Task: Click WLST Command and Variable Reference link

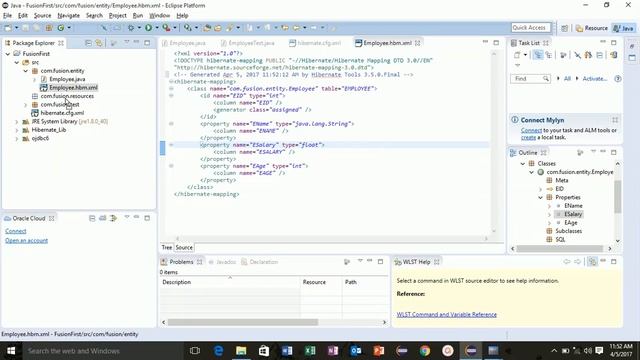Action: coord(447,314)
